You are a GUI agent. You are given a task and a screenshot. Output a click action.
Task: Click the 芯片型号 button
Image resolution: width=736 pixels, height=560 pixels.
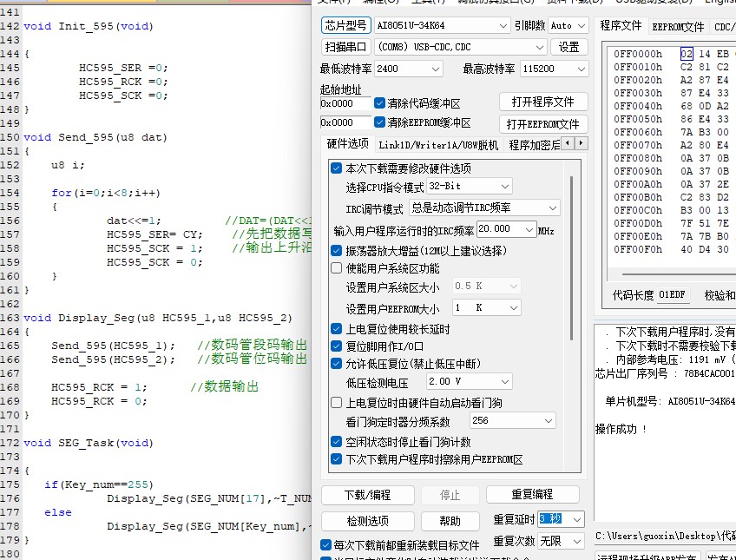346,25
